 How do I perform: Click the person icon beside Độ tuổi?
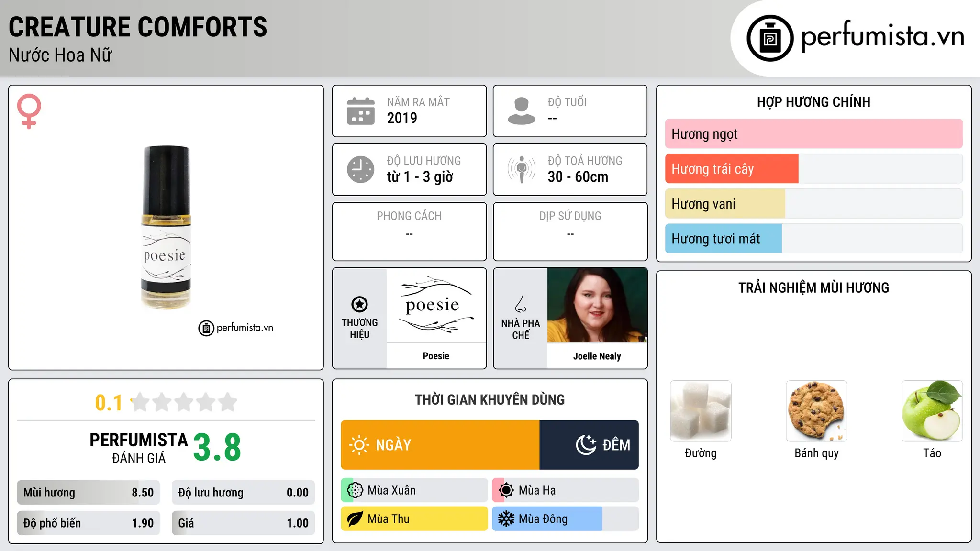click(x=521, y=111)
